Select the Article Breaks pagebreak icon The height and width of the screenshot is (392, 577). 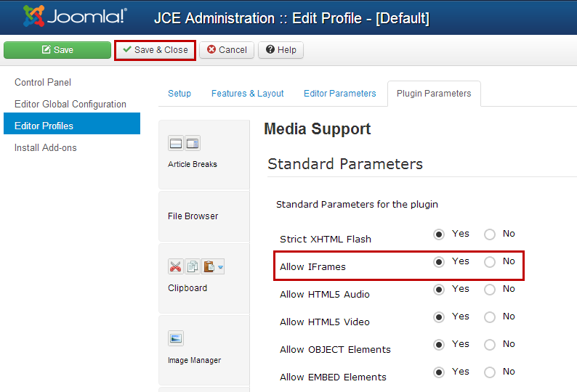(x=193, y=144)
